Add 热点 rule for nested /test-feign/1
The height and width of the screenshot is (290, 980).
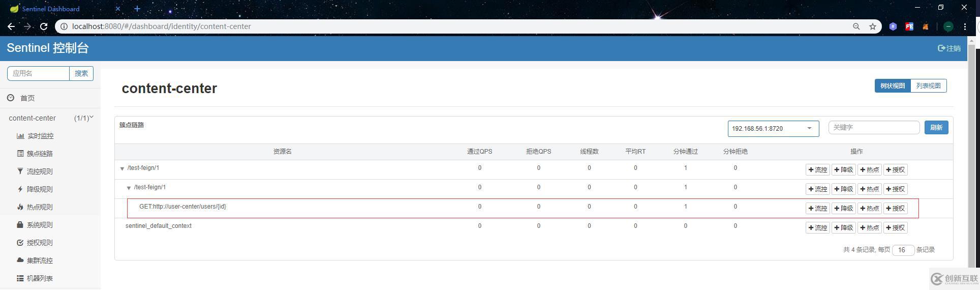click(x=870, y=189)
